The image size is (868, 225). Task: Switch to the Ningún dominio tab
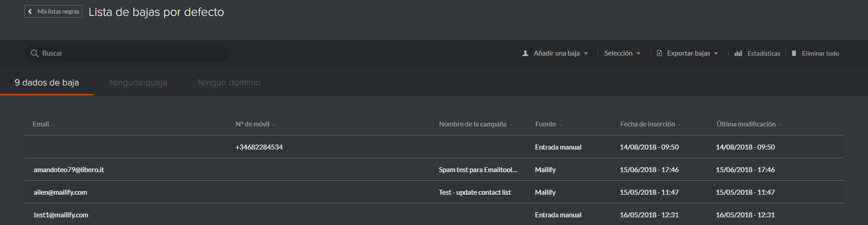[x=229, y=82]
